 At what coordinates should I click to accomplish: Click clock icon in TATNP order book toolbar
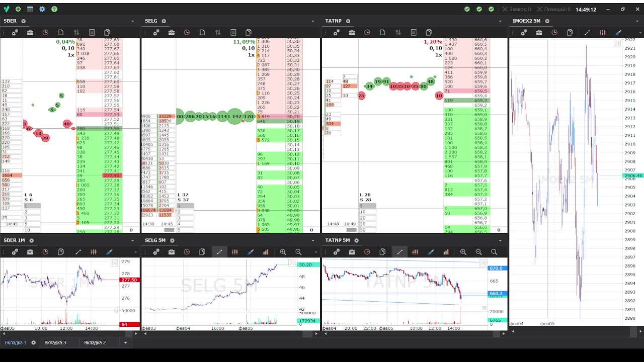(x=367, y=32)
